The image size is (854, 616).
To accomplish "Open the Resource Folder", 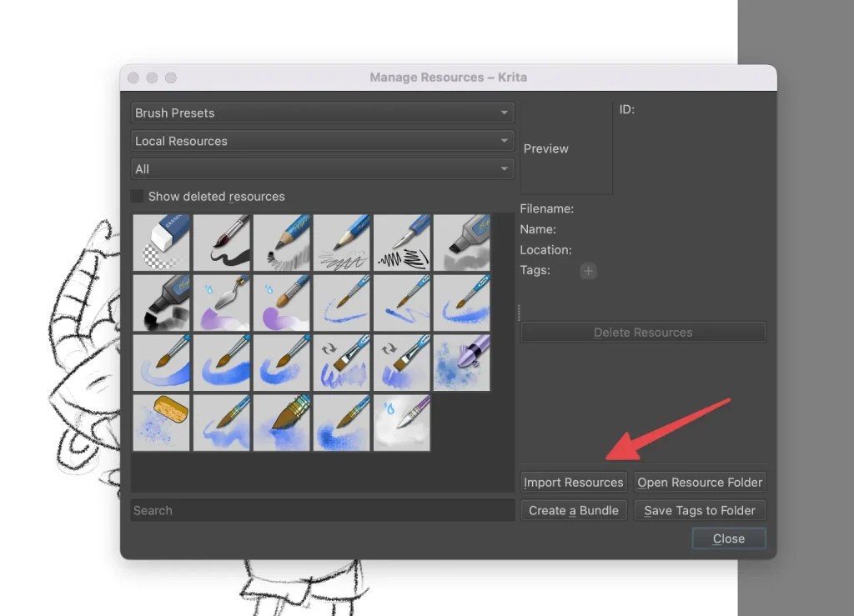I will [x=700, y=482].
